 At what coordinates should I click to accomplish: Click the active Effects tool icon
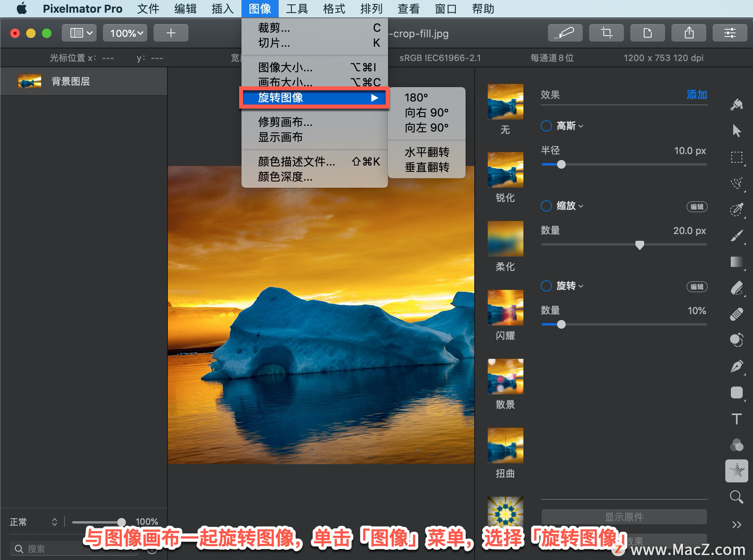736,471
